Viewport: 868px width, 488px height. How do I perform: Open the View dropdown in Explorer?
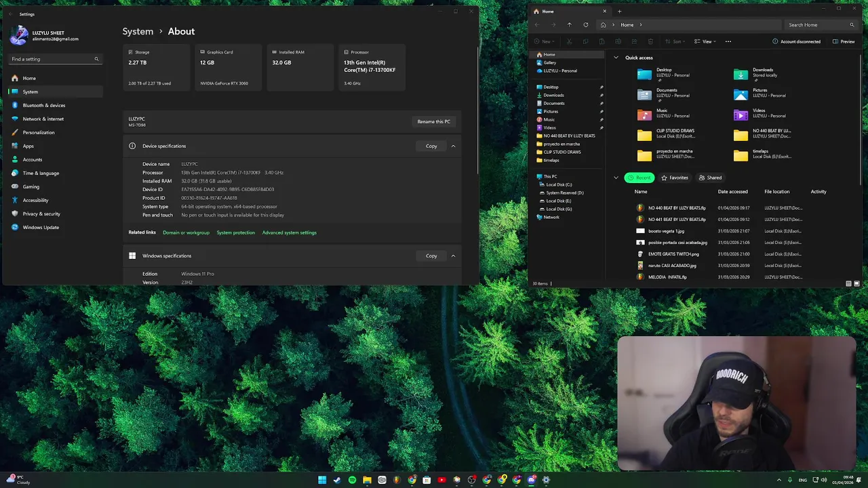tap(705, 41)
